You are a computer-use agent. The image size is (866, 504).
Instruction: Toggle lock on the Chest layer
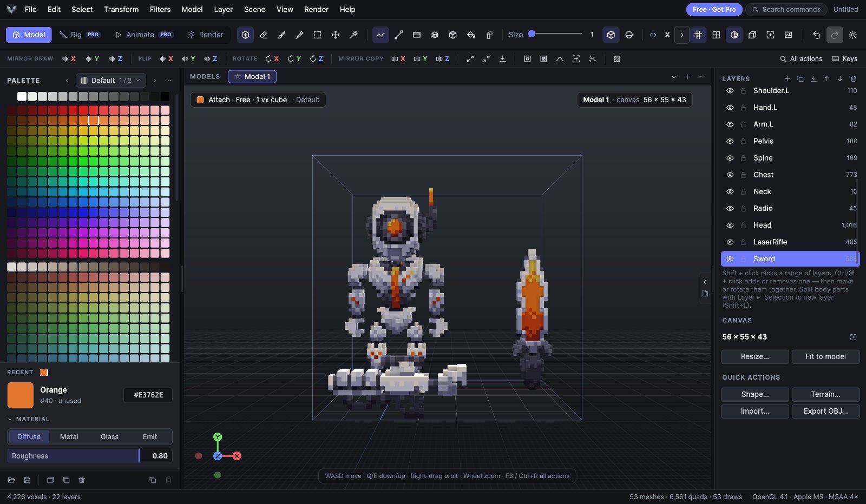pyautogui.click(x=744, y=175)
